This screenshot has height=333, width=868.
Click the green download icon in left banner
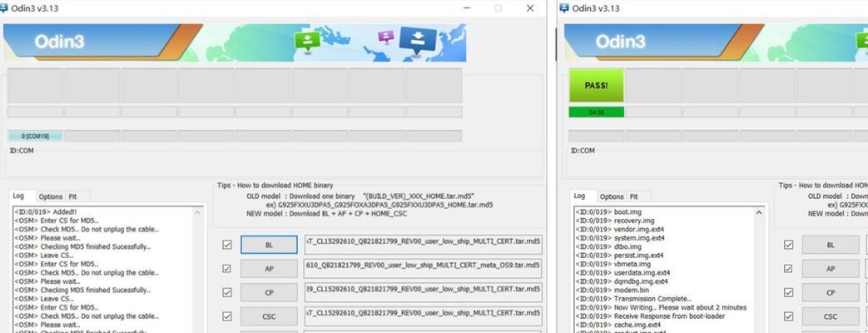(308, 41)
